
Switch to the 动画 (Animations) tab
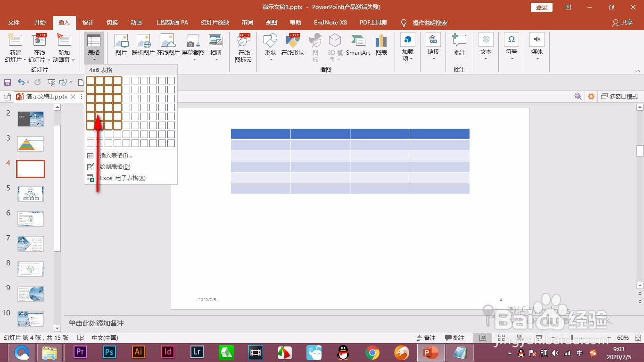click(x=136, y=23)
